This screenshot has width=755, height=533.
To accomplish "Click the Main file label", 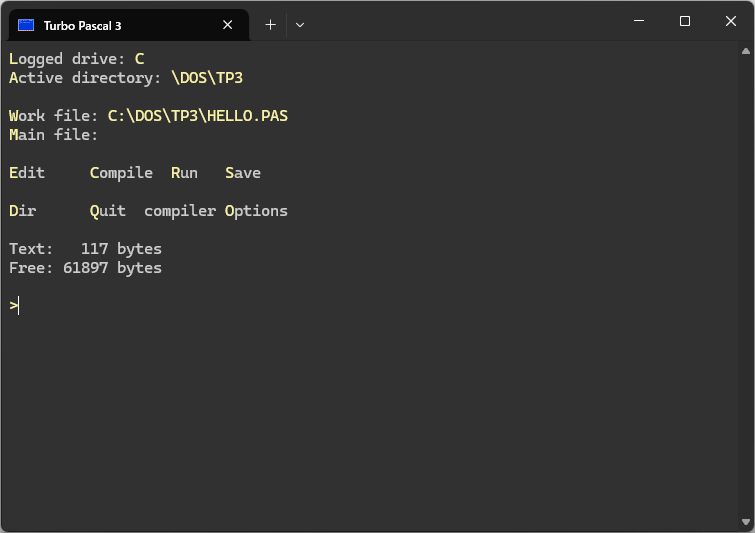I will 53,135.
